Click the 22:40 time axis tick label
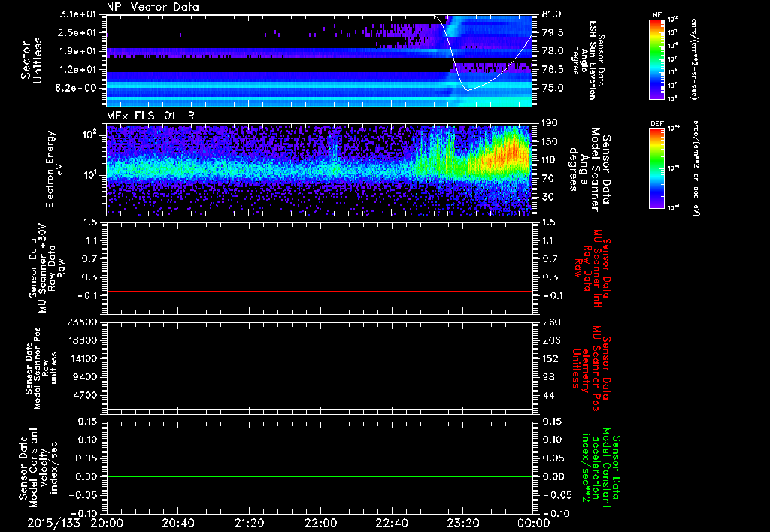770x532 pixels. 391,524
